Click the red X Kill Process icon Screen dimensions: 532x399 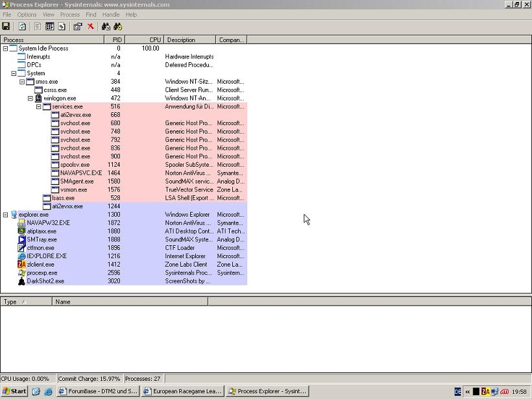tap(91, 26)
